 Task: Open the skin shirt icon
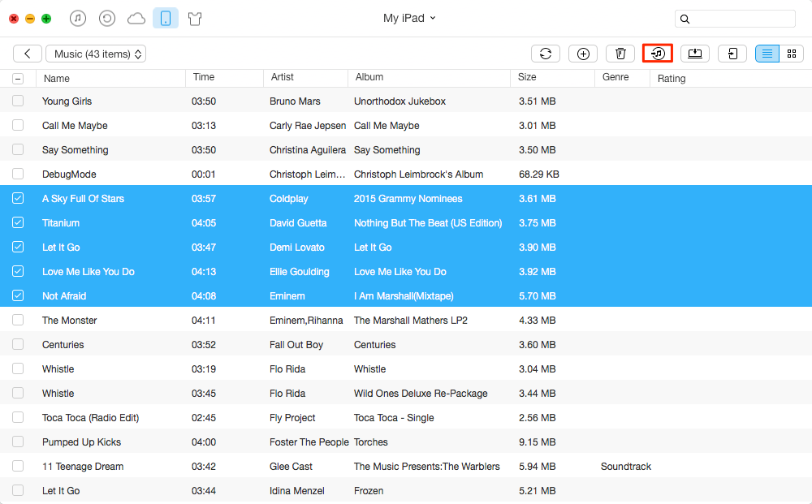[x=195, y=19]
